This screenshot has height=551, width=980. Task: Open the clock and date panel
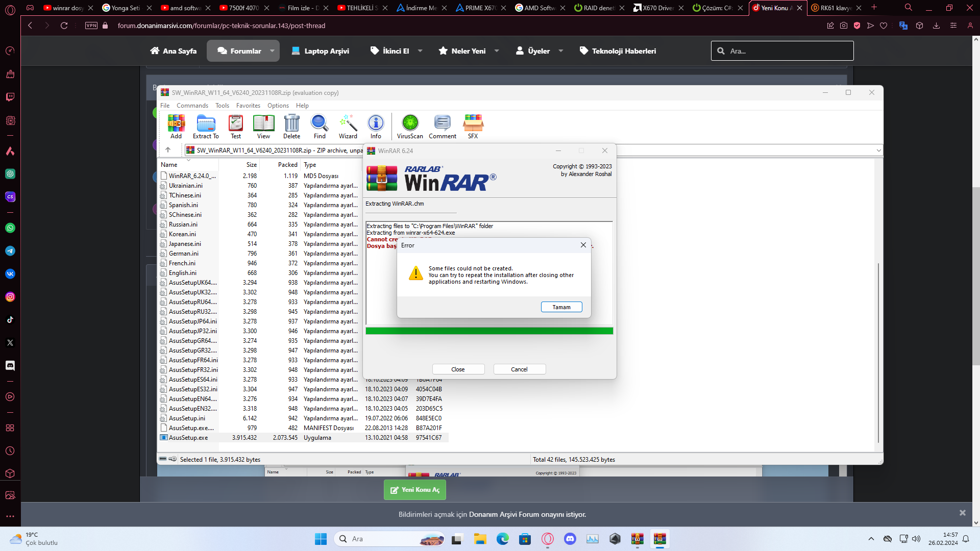(943, 539)
